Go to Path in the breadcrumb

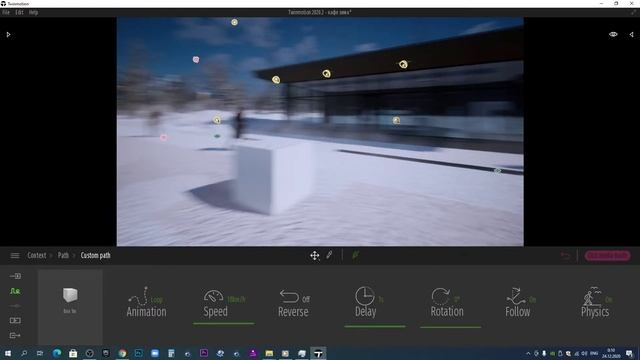click(x=63, y=256)
